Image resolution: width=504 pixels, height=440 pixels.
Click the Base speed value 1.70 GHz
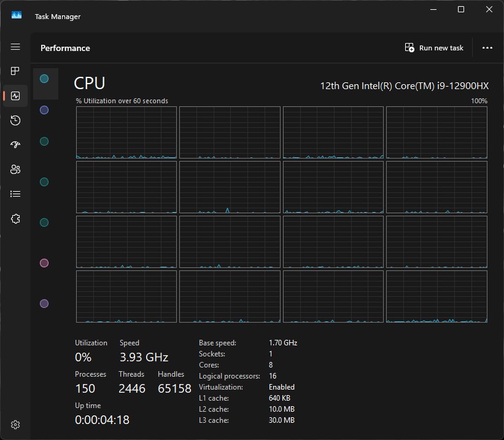tap(283, 343)
